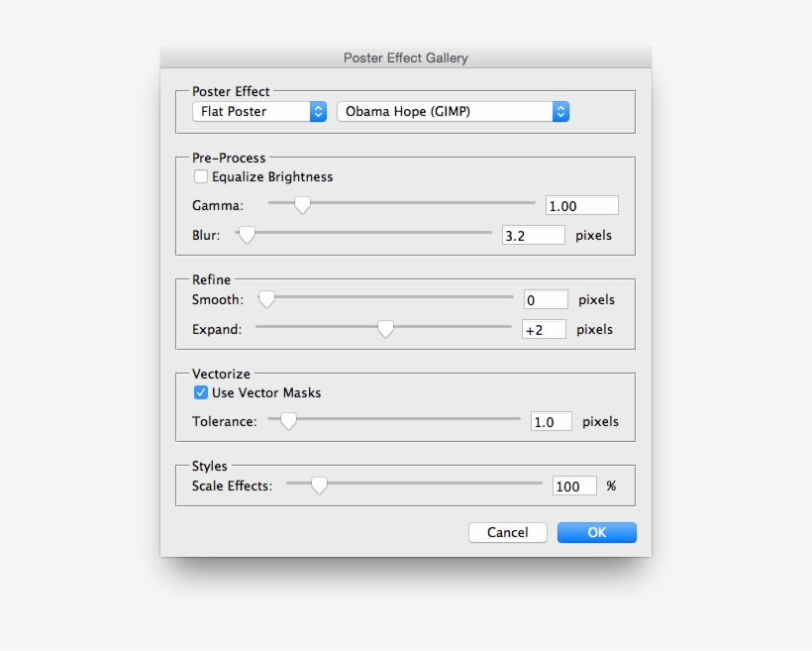
Task: Click the Blur slider handle
Action: [247, 235]
